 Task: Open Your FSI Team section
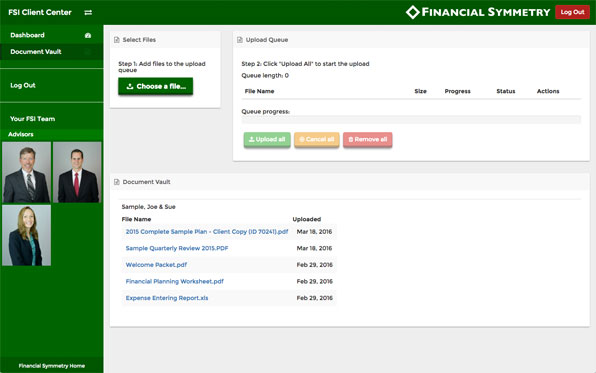(33, 119)
